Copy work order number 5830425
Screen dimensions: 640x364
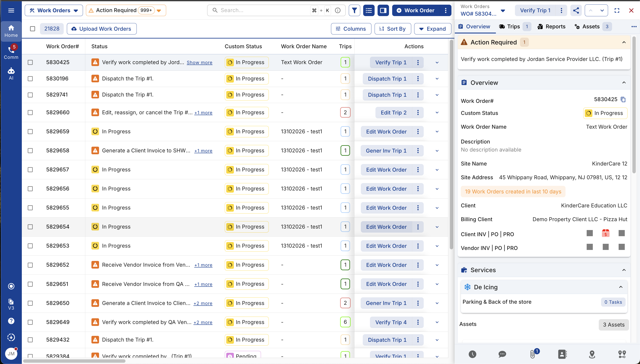pyautogui.click(x=623, y=99)
